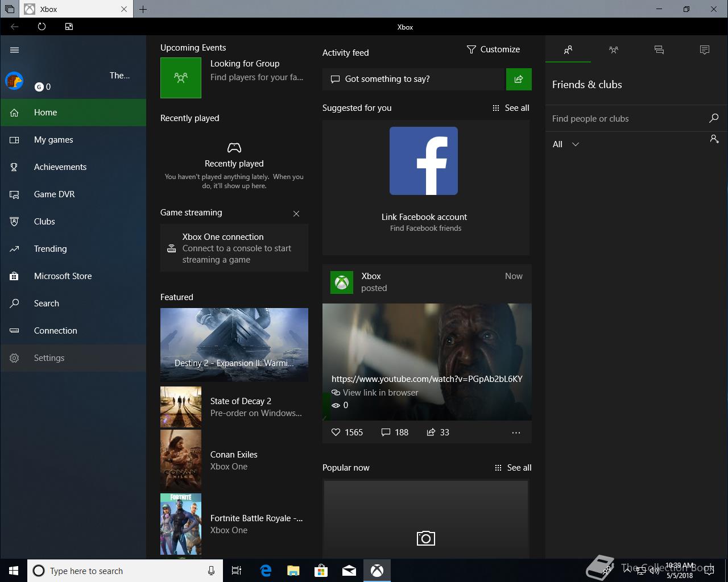Image resolution: width=728 pixels, height=582 pixels.
Task: Open File Explorer from taskbar
Action: (x=293, y=571)
